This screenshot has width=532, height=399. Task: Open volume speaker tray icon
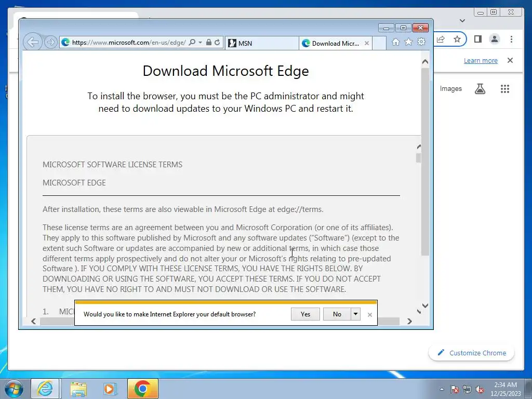pyautogui.click(x=480, y=389)
